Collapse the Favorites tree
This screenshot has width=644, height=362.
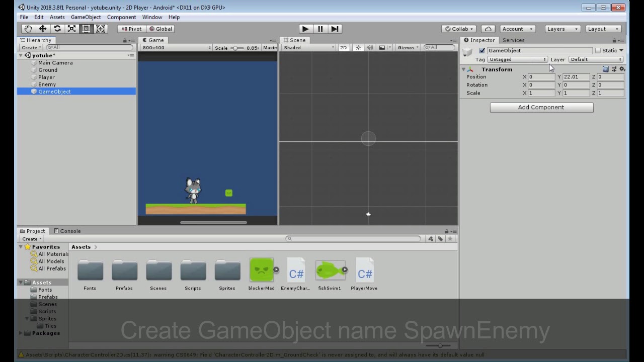[x=21, y=247]
